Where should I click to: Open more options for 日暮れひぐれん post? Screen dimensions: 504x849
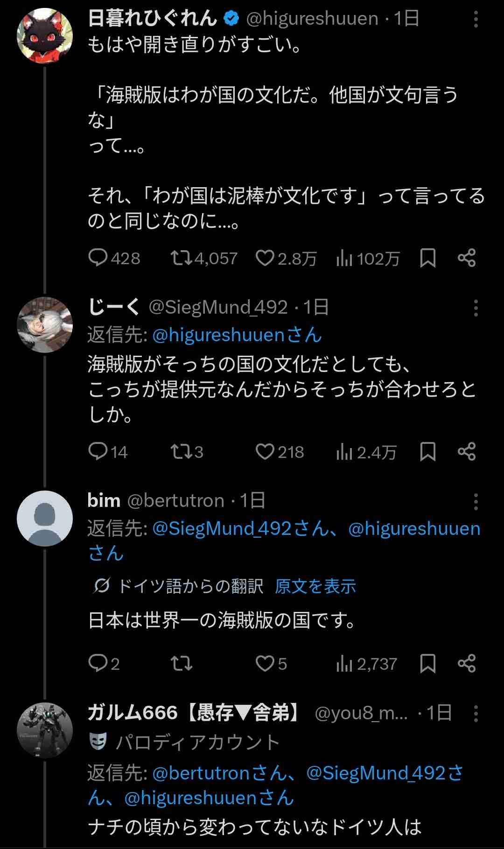coord(476,19)
